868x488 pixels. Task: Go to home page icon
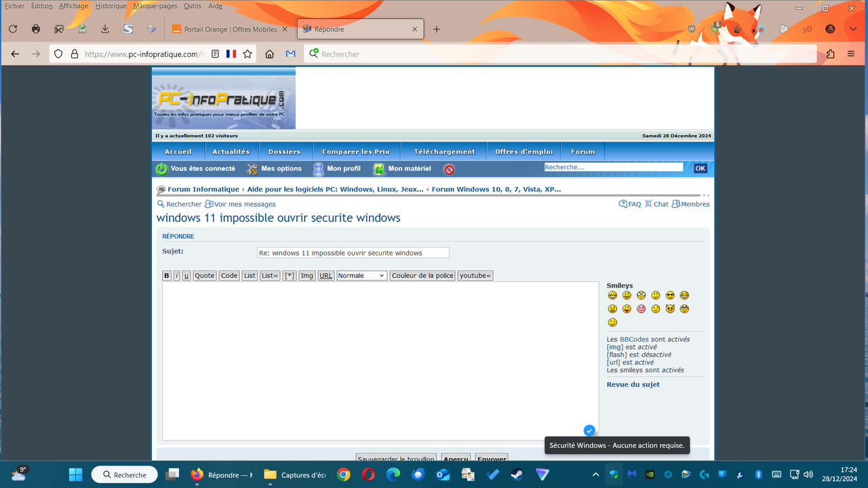click(269, 54)
